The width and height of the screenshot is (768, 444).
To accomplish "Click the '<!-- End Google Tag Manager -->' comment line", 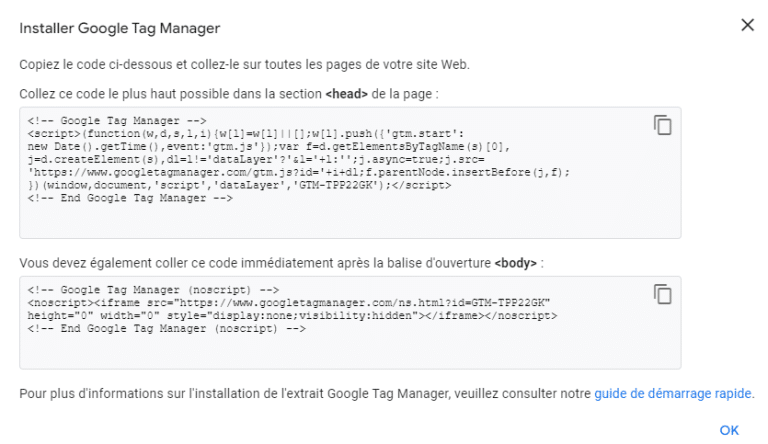I will click(x=130, y=198).
